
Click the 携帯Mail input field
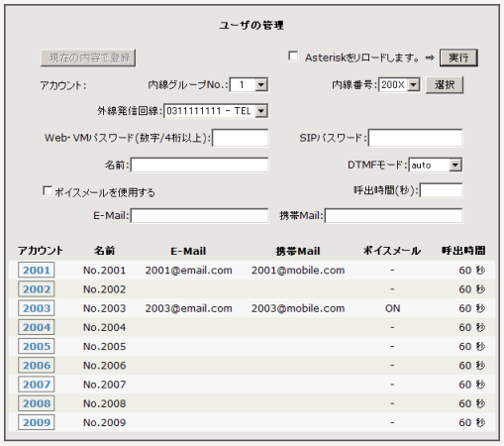(393, 216)
